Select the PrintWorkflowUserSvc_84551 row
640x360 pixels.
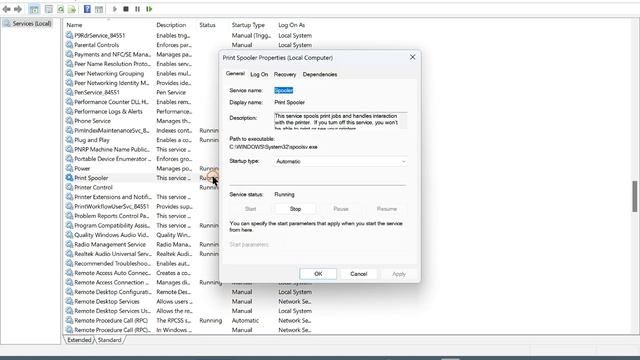(x=142, y=207)
